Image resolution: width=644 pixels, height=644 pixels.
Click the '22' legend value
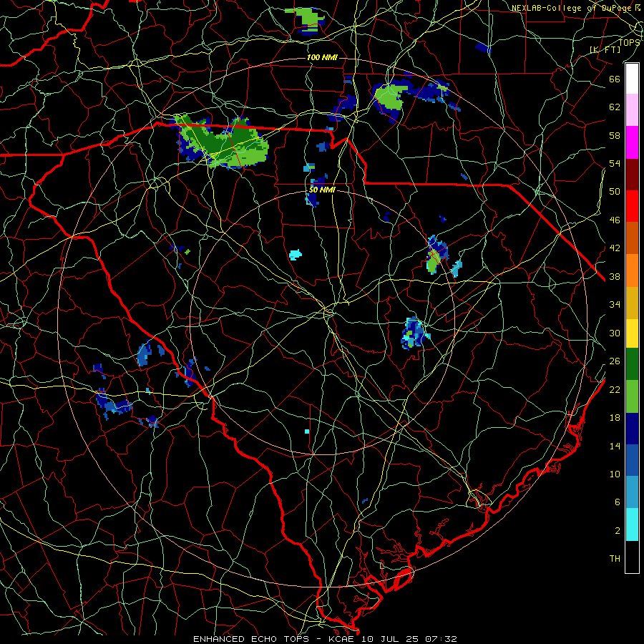(x=615, y=389)
